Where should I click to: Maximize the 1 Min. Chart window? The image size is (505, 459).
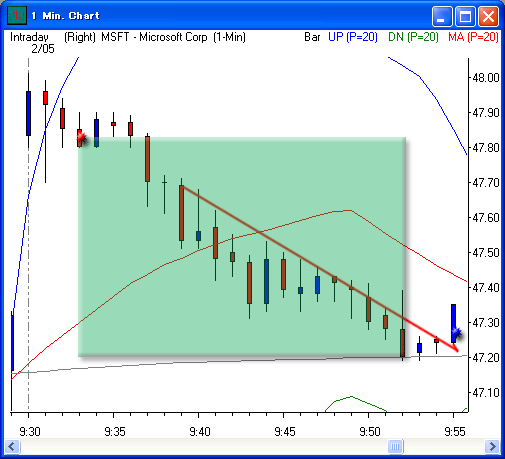pos(465,16)
